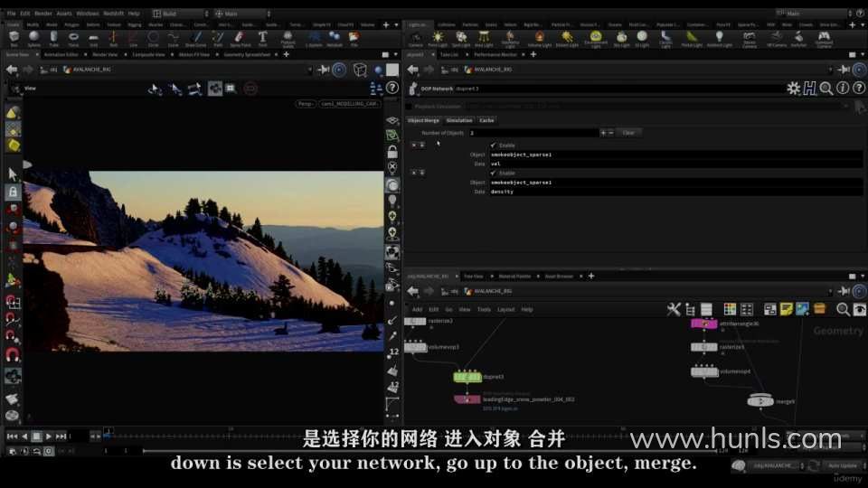Open network editor Layout menu
The image size is (868, 488).
pyautogui.click(x=505, y=309)
